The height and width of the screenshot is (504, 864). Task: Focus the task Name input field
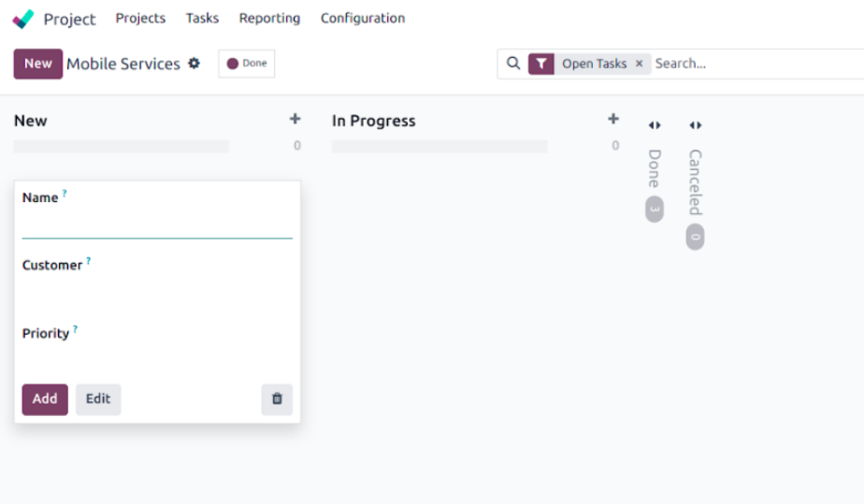157,226
